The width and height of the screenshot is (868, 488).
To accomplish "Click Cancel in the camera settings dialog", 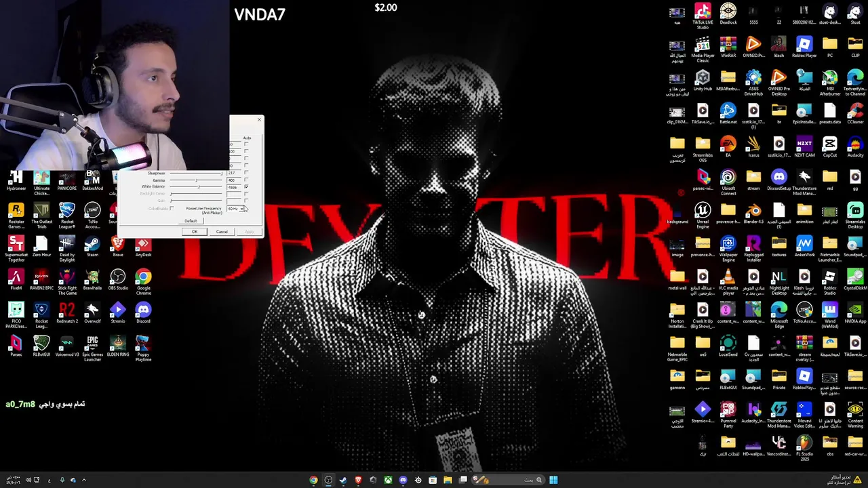I will coord(222,232).
